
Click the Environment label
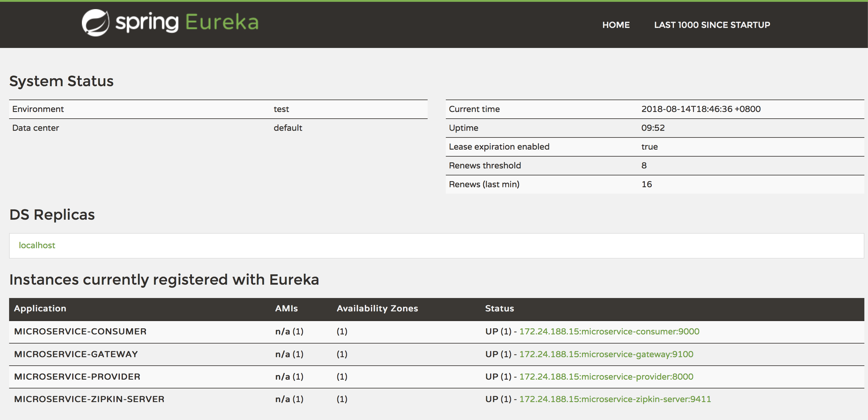coord(38,109)
